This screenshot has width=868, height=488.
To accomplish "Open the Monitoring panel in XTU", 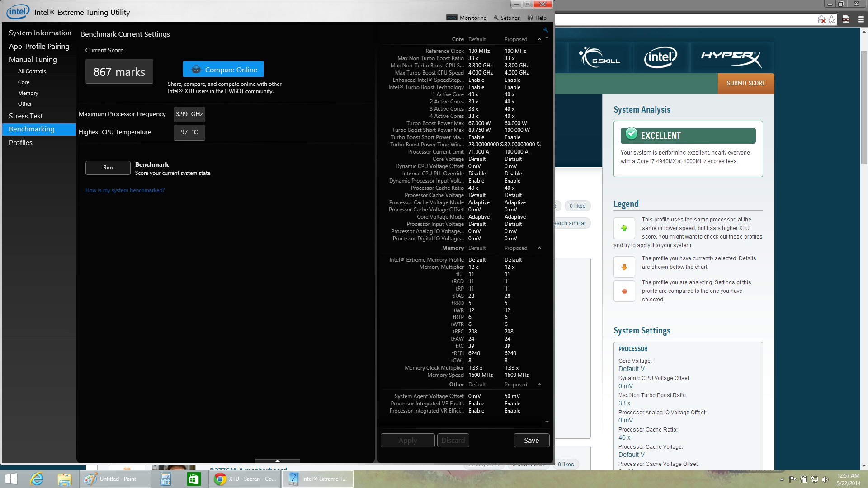I will coord(467,18).
